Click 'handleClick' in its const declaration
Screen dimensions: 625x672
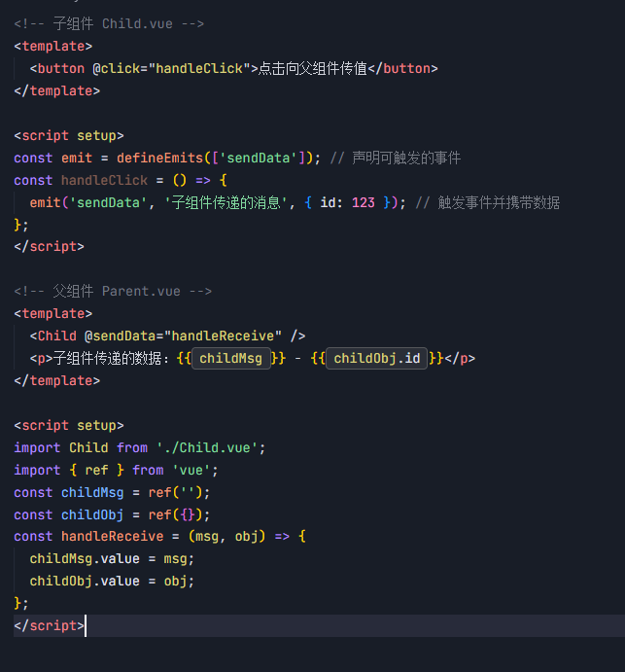click(x=105, y=181)
